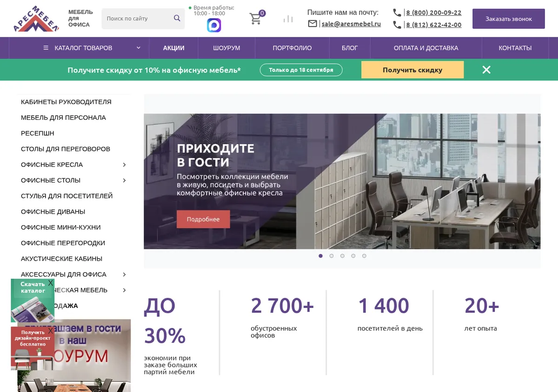The height and width of the screenshot is (392, 558).
Task: Click the comparison bars icon
Action: [x=288, y=19]
